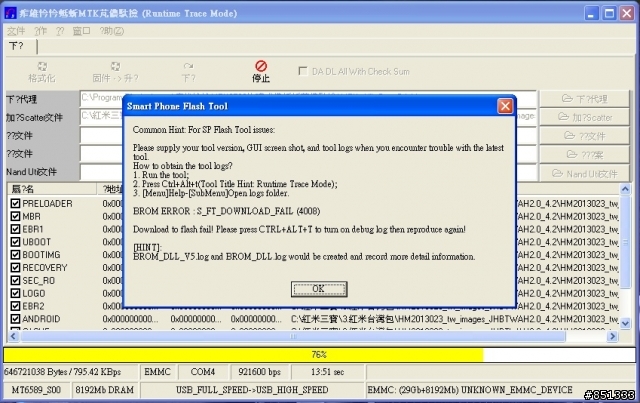Image resolution: width=640 pixels, height=403 pixels.
Task: Click the MT6589_S00 status bar entry
Action: [x=36, y=390]
